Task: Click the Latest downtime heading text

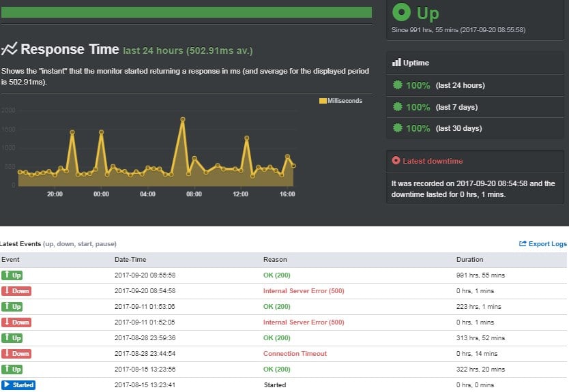Action: pos(433,161)
